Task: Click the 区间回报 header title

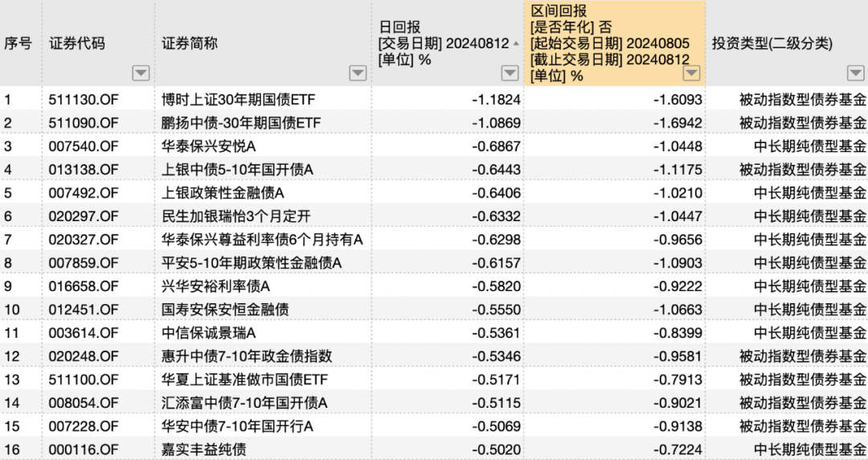Action: (x=559, y=10)
